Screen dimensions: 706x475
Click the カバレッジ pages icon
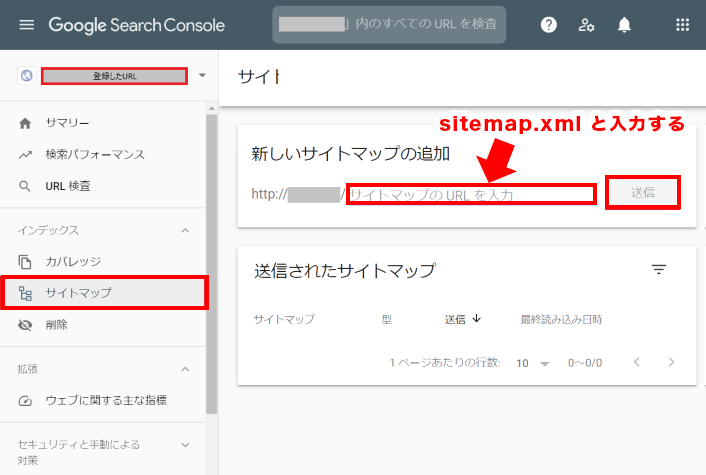tap(25, 262)
